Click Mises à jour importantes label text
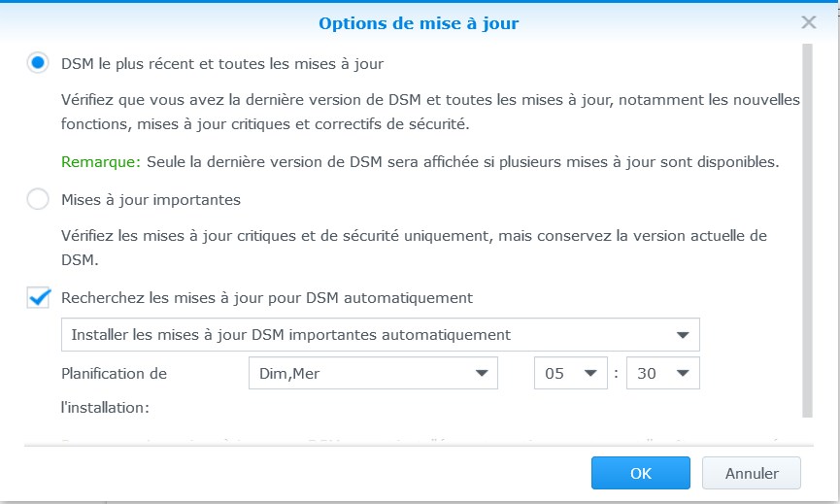This screenshot has width=840, height=504. point(151,200)
